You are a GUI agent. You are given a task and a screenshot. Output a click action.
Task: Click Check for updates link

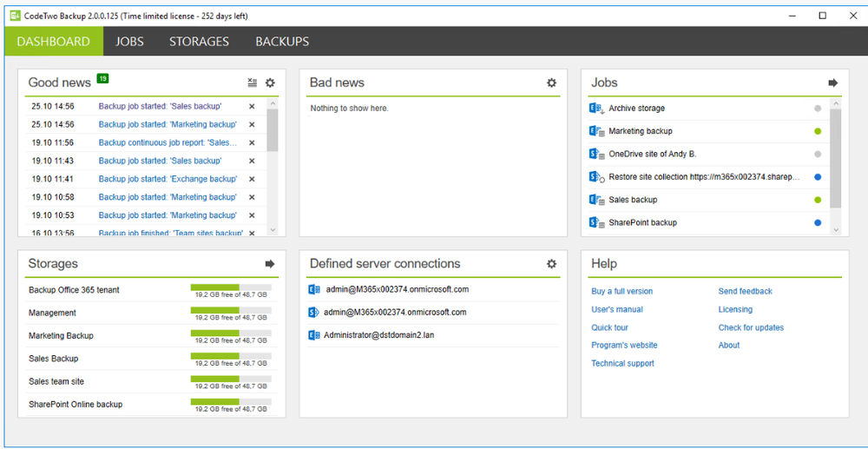click(x=751, y=327)
